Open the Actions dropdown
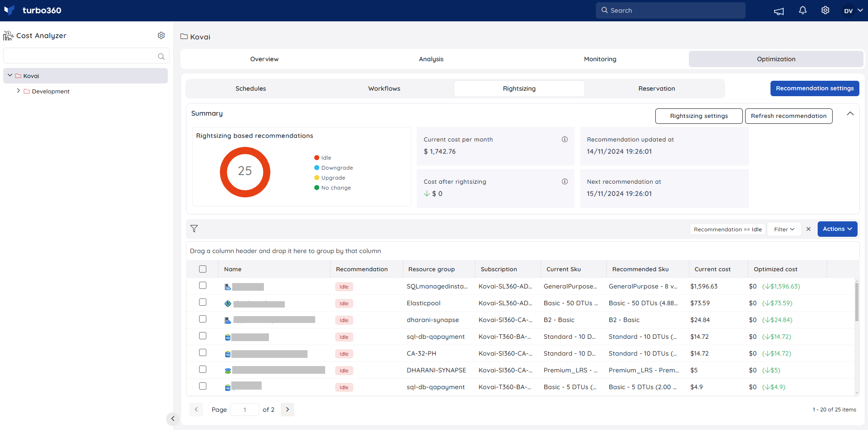Image resolution: width=868 pixels, height=430 pixels. tap(837, 229)
